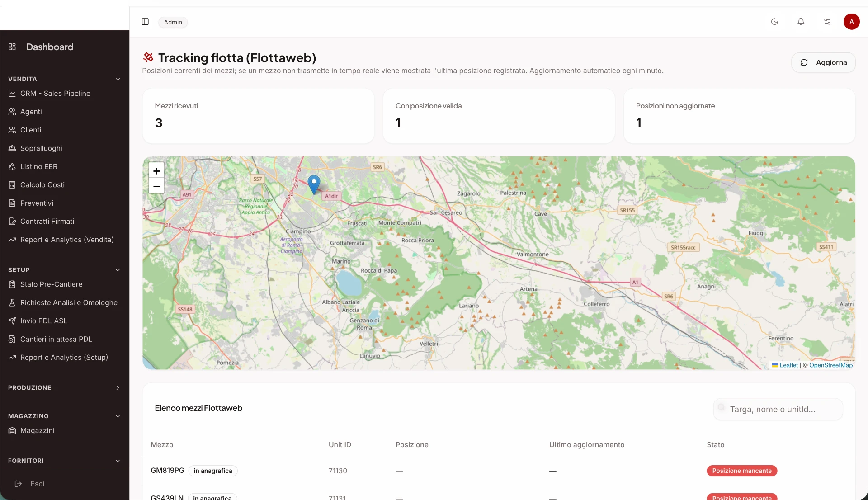Click the Admin badge in header
This screenshot has width=868, height=500.
click(173, 22)
